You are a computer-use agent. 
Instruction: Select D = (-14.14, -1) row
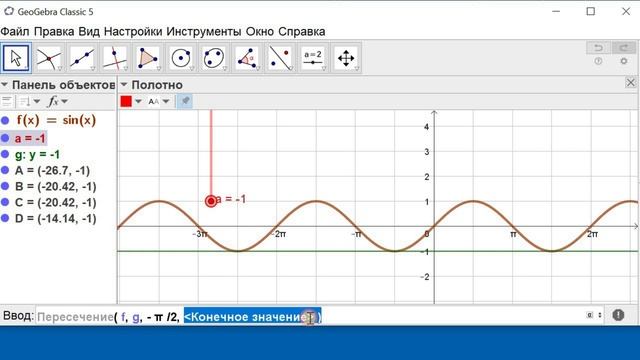point(56,218)
